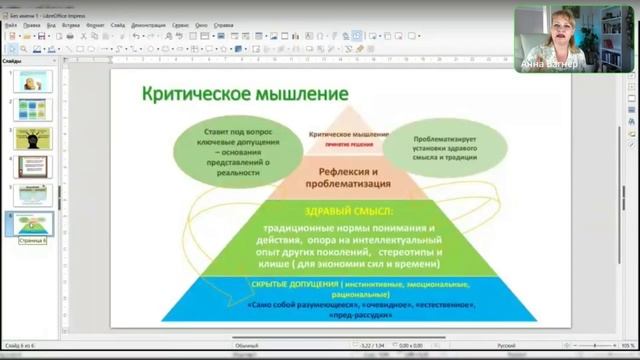Expand the Slide Layout dropdown arrow
Viewport: 640px width, 360px height.
[x=419, y=36]
